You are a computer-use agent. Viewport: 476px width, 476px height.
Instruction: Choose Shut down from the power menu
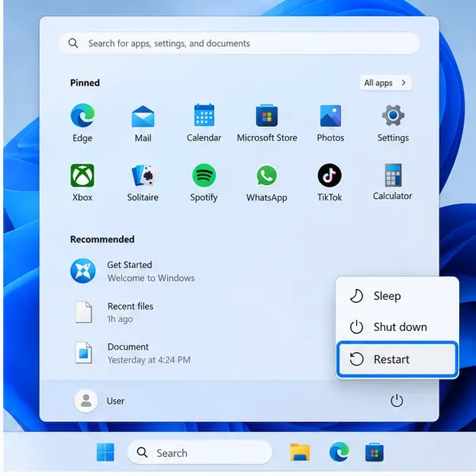[397, 327]
